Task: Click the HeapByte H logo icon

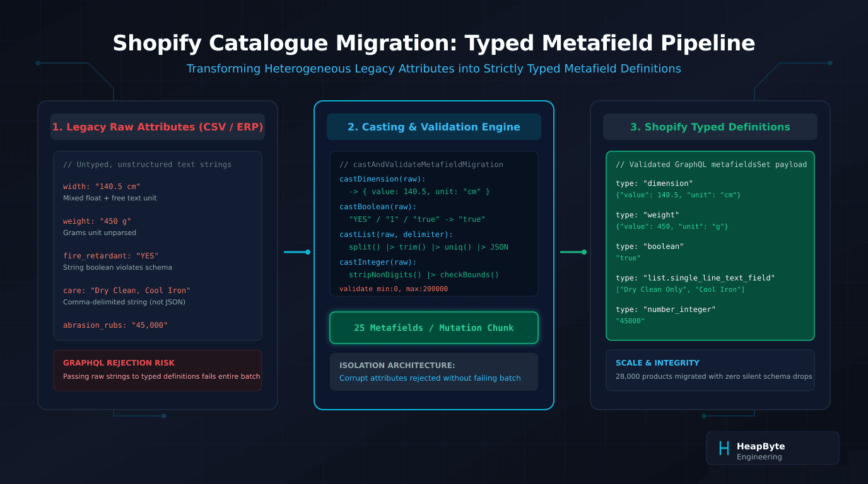Action: (724, 448)
